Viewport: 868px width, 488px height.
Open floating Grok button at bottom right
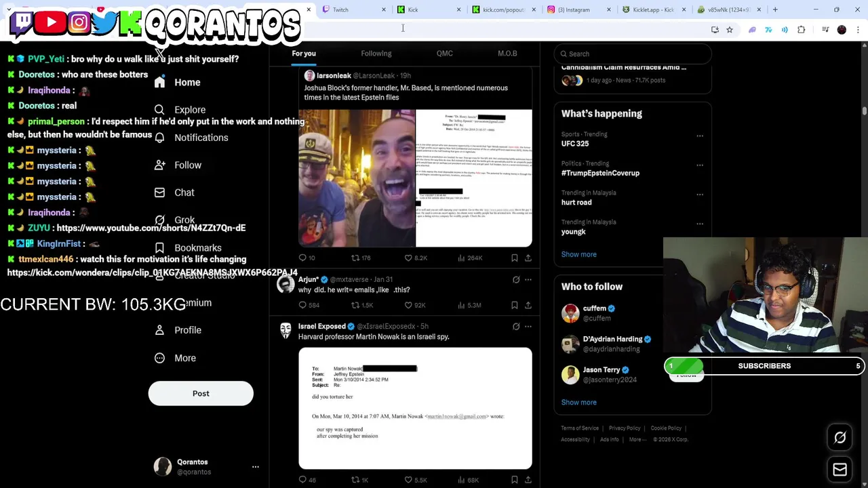pyautogui.click(x=840, y=438)
